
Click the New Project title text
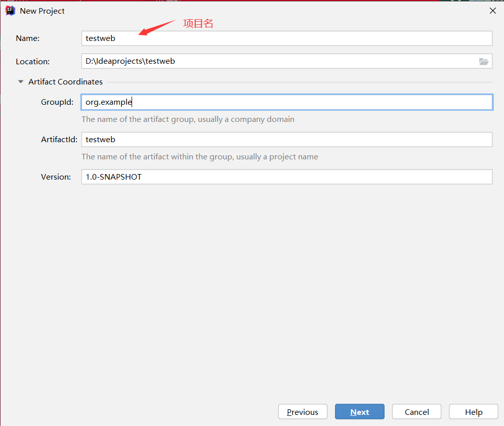point(41,11)
